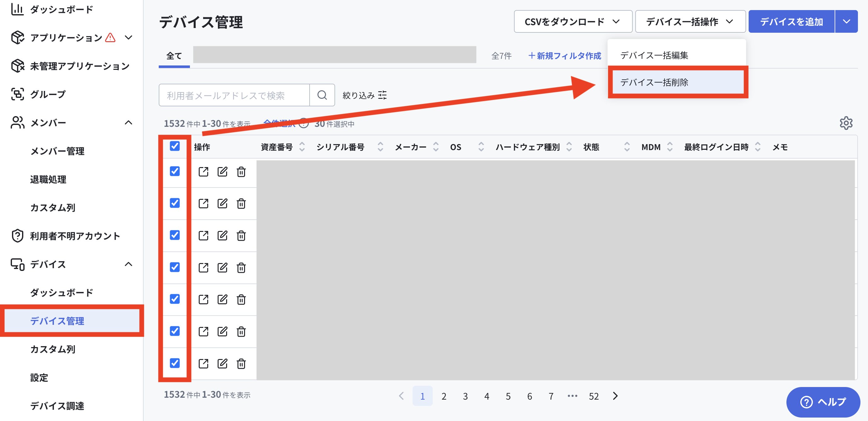This screenshot has height=421, width=868.
Task: Click the search magnifier icon button
Action: click(x=322, y=95)
